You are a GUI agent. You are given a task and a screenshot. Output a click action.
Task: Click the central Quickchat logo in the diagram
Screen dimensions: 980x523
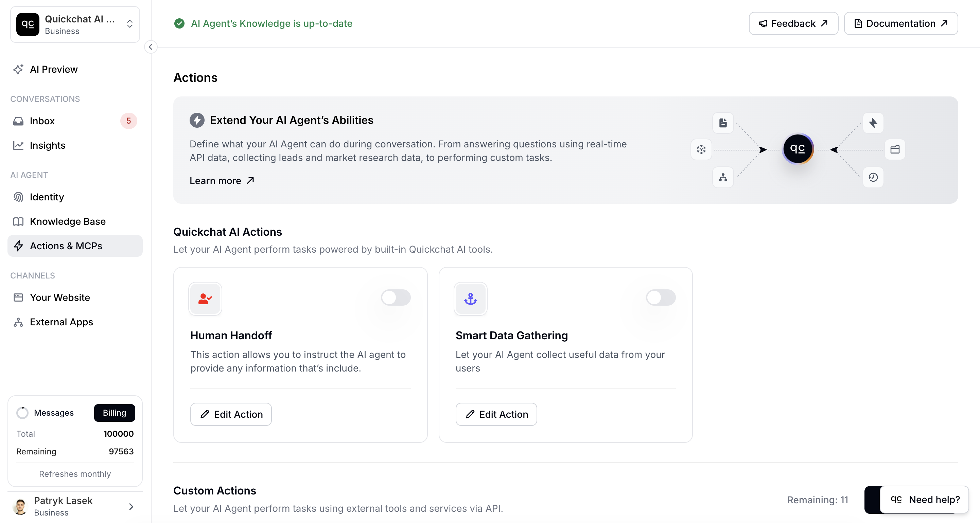click(x=798, y=149)
